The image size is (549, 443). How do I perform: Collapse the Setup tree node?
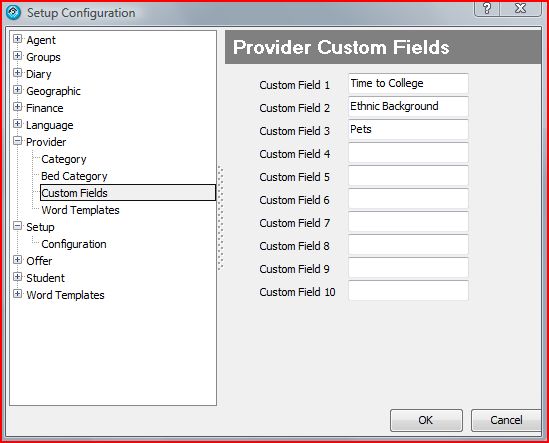[x=17, y=226]
